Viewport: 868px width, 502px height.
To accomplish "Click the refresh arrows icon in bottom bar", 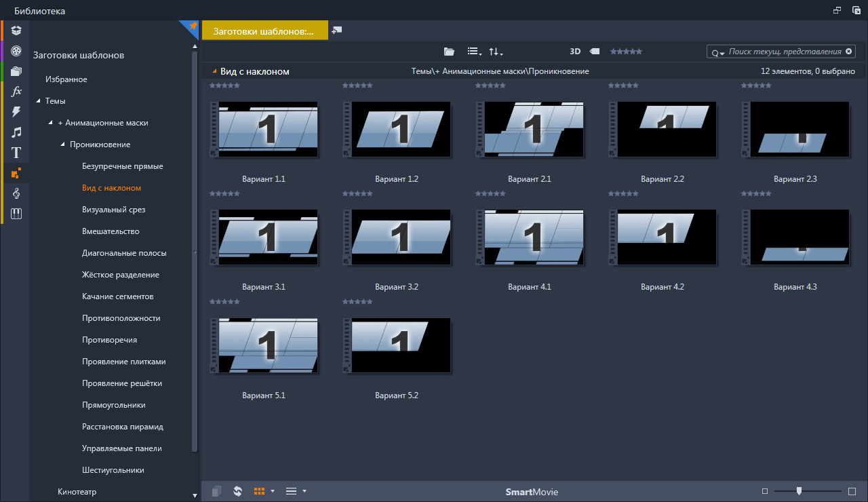I will [237, 491].
